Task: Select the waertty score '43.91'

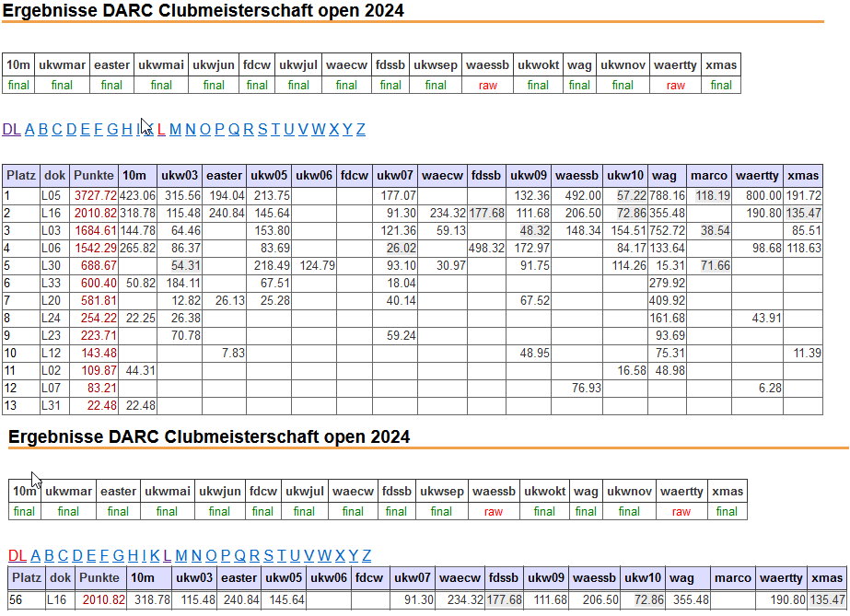Action: tap(757, 318)
